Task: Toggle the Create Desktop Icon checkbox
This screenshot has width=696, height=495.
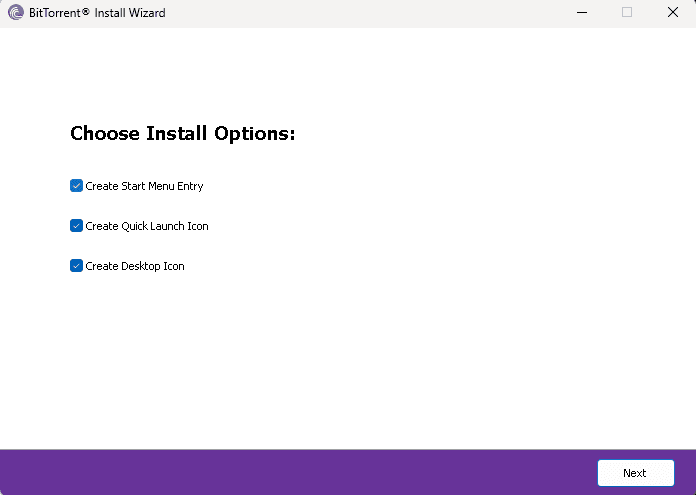Action: [x=76, y=266]
